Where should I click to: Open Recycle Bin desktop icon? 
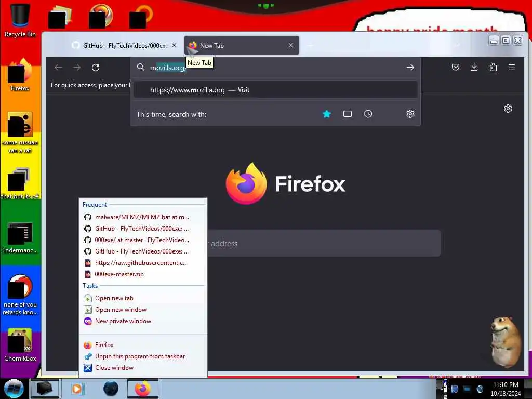(20, 20)
